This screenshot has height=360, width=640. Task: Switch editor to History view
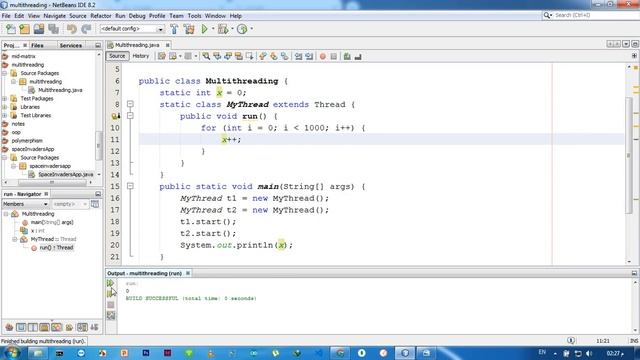coord(141,56)
